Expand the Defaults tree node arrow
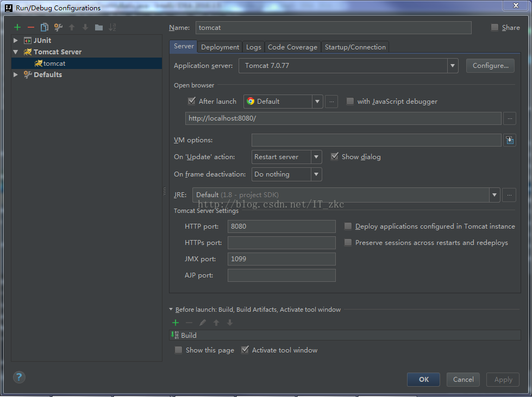This screenshot has height=397, width=532. coord(16,74)
